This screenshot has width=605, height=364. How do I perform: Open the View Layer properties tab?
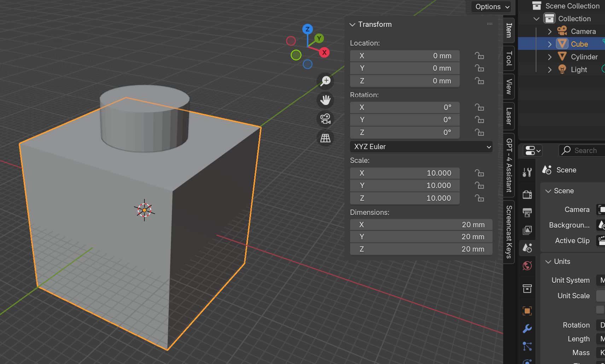point(527,230)
